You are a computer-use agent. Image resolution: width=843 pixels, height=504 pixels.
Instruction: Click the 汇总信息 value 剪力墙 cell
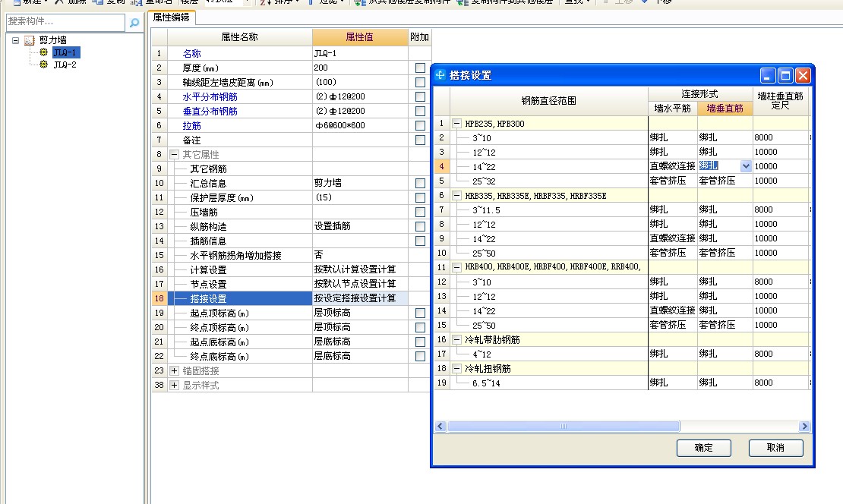(x=360, y=183)
